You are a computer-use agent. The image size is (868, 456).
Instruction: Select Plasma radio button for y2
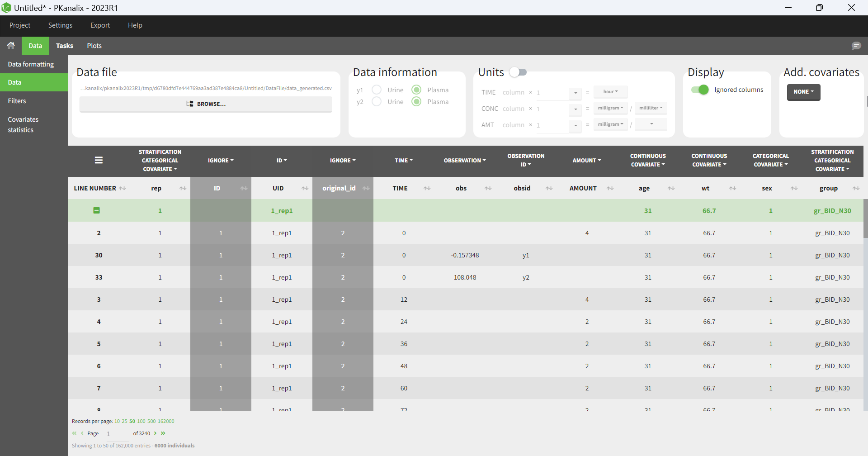point(416,102)
